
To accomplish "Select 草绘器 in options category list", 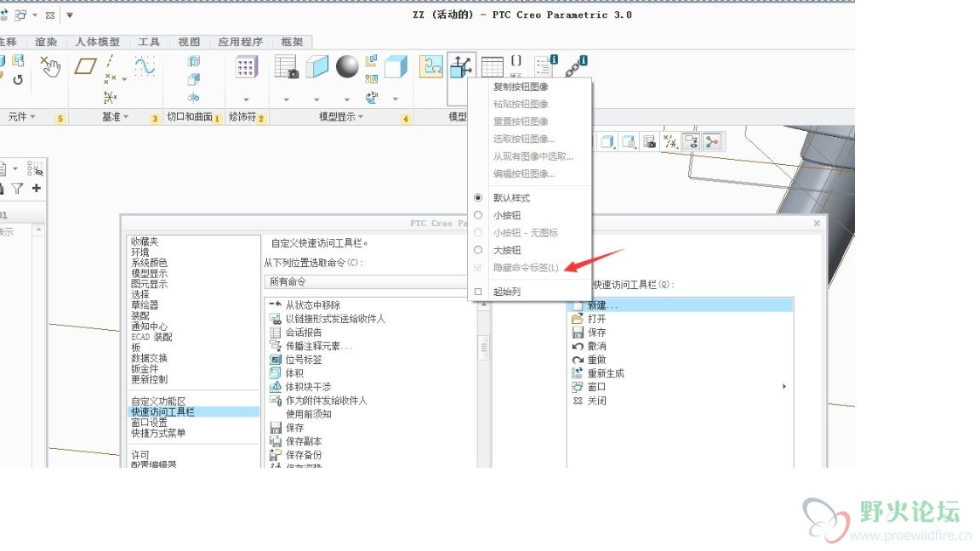I will (145, 305).
